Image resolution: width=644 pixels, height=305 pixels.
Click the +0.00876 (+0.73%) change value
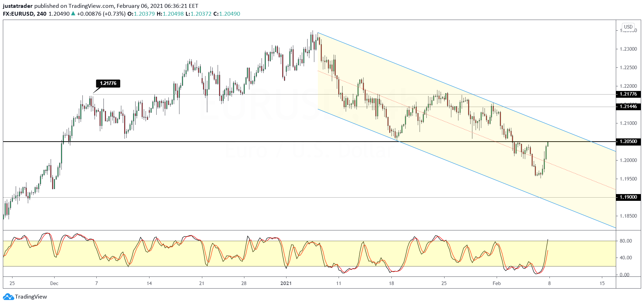(x=101, y=14)
